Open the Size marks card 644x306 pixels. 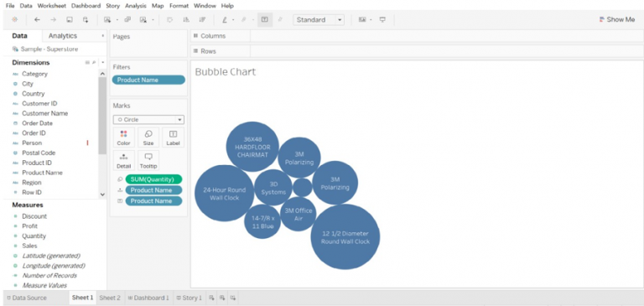[148, 137]
